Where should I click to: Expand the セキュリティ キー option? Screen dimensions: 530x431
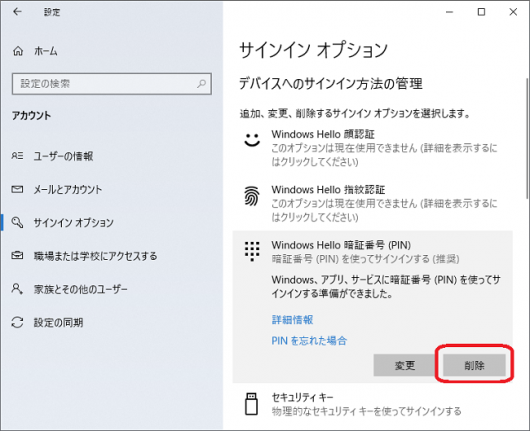pos(372,404)
